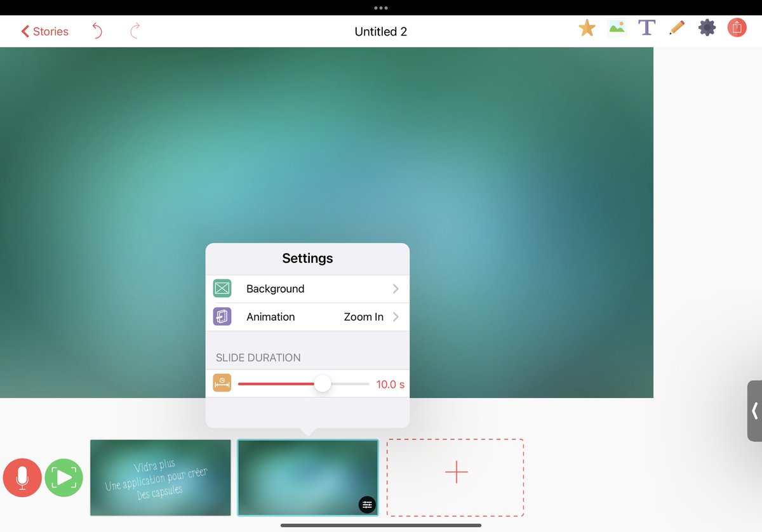Redo the last action
Screen dimensions: 762x532
(135, 30)
